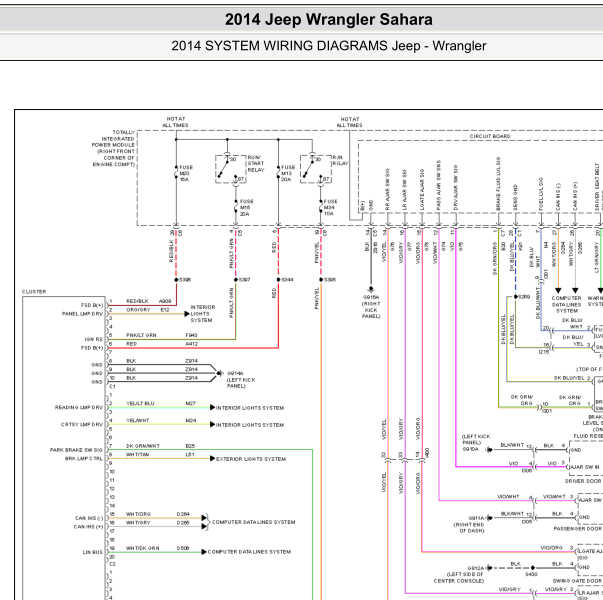Click the 'CAN IHS (+)' cluster pin label
Viewport: 603px width, 600px height.
coord(88,527)
